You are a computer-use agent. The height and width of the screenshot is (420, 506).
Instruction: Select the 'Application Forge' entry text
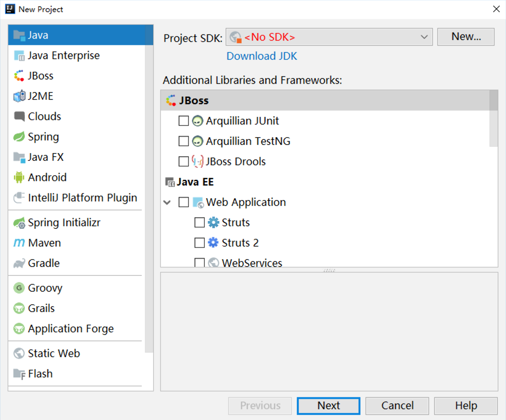click(x=71, y=329)
